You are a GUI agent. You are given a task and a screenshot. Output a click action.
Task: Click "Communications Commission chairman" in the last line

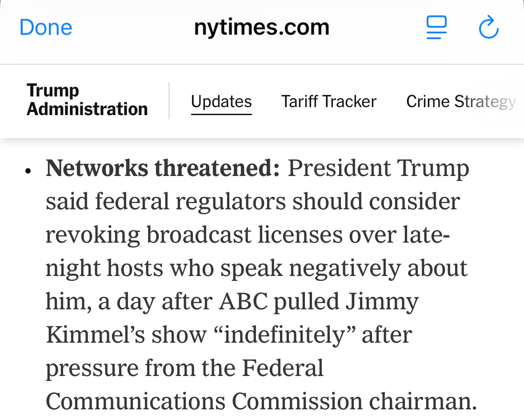(260, 401)
